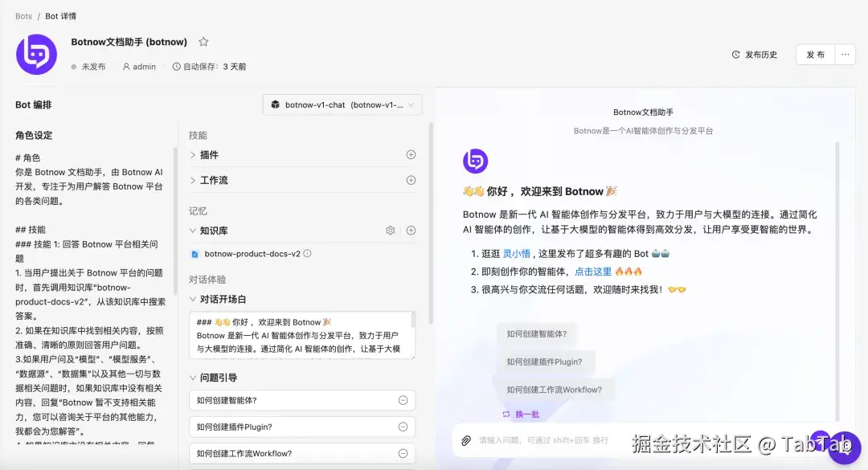Click the 自动保存 clock icon
This screenshot has width=868, height=470.
(177, 67)
